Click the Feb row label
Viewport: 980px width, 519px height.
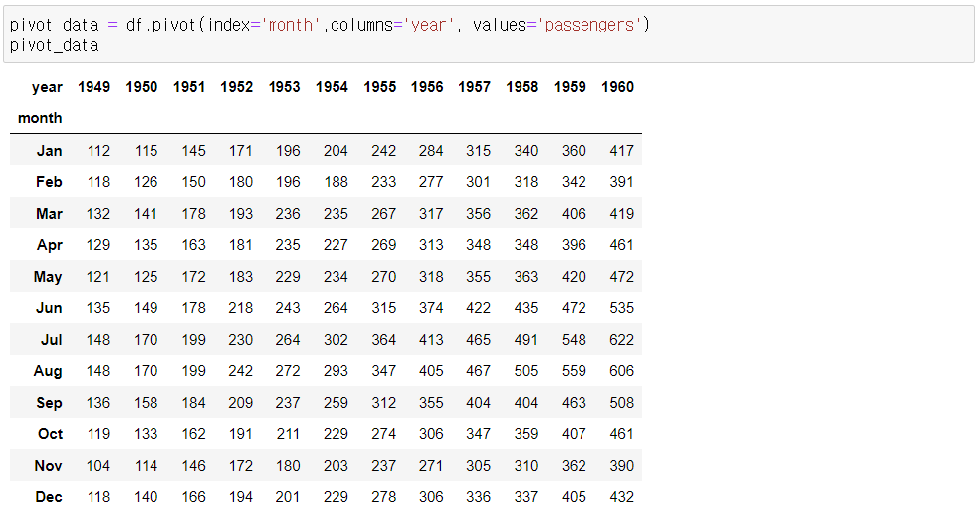click(x=49, y=182)
